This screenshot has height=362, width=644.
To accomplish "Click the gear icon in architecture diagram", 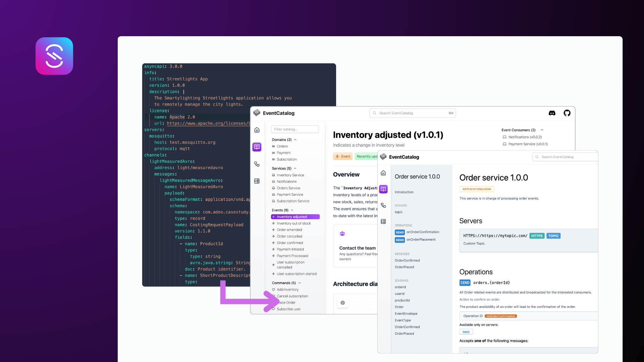I will (342, 303).
